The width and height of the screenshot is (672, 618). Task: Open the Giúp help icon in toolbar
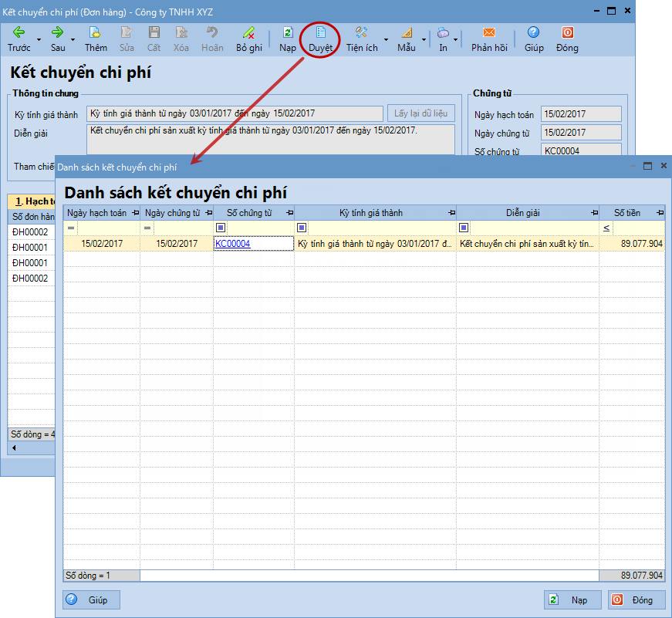pyautogui.click(x=534, y=32)
